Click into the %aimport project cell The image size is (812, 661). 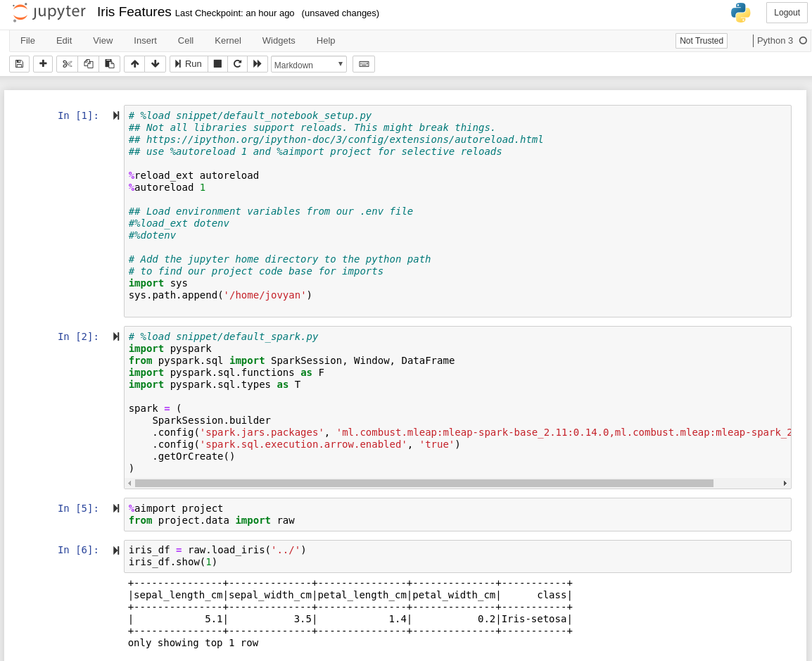[x=457, y=515]
